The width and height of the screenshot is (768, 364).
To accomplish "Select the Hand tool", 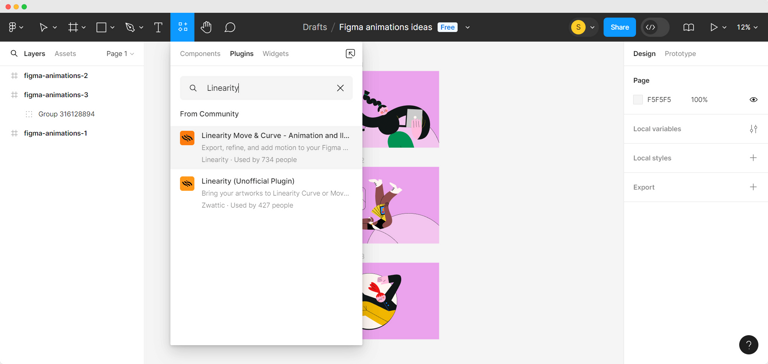I will pyautogui.click(x=206, y=27).
